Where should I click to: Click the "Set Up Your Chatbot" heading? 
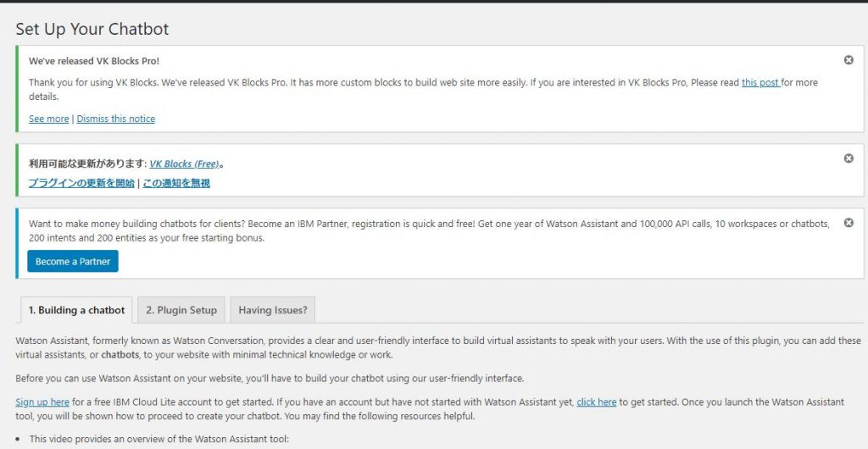click(x=92, y=29)
